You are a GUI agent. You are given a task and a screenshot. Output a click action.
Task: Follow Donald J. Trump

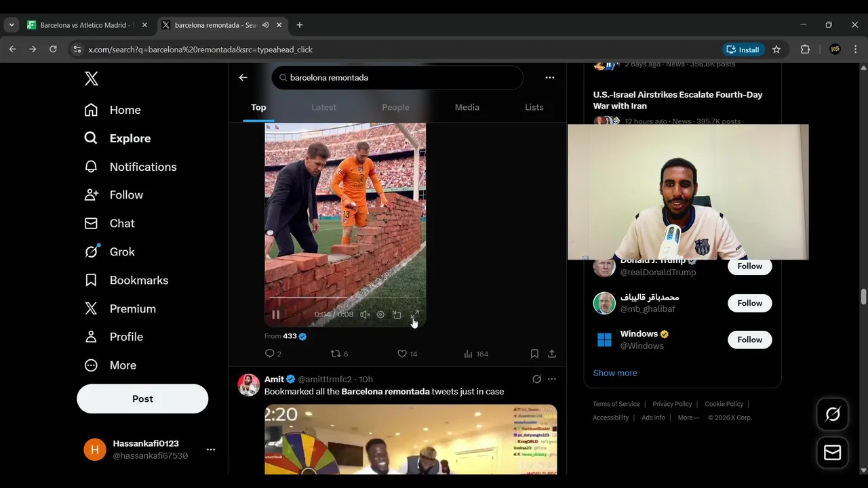click(750, 266)
